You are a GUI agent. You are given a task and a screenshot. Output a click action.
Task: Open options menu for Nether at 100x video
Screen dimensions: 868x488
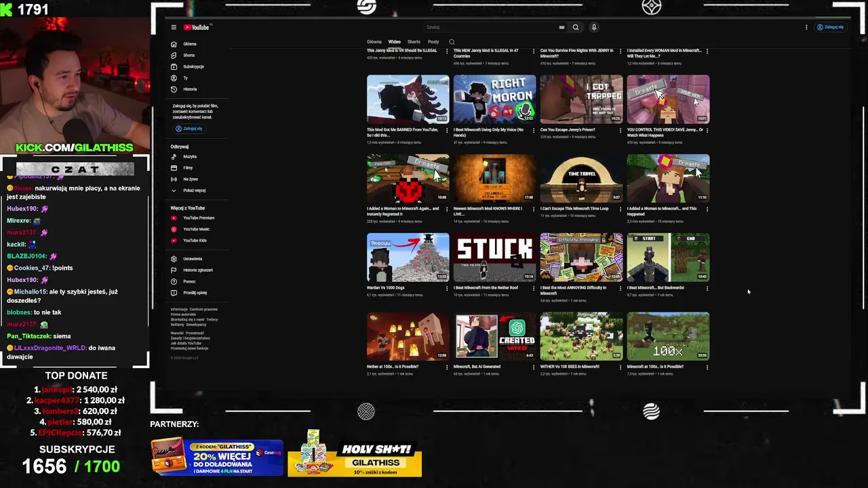pos(447,367)
